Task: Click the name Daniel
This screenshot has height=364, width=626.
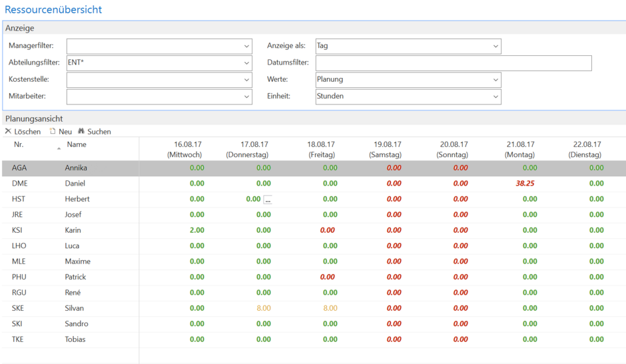Action: click(75, 184)
